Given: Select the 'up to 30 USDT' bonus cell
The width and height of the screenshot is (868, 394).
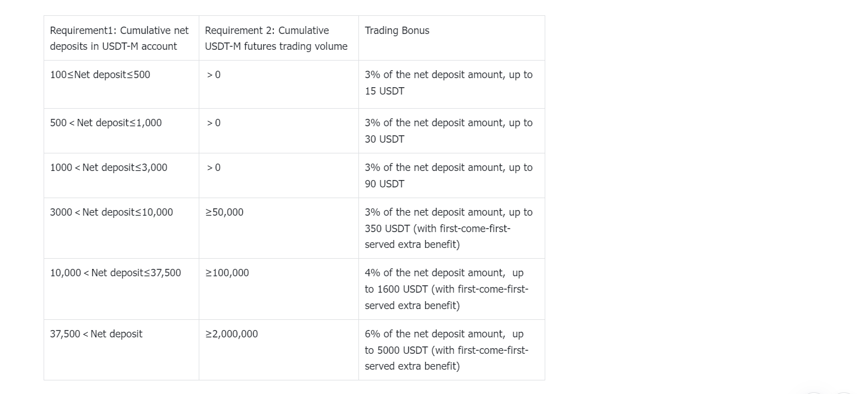Looking at the screenshot, I should point(452,131).
